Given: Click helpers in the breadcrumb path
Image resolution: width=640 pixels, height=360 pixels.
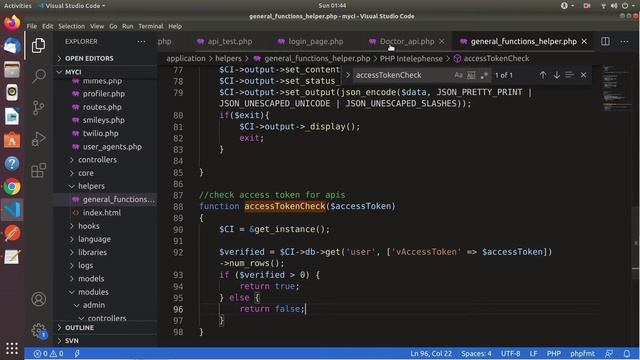Looking at the screenshot, I should tap(228, 58).
